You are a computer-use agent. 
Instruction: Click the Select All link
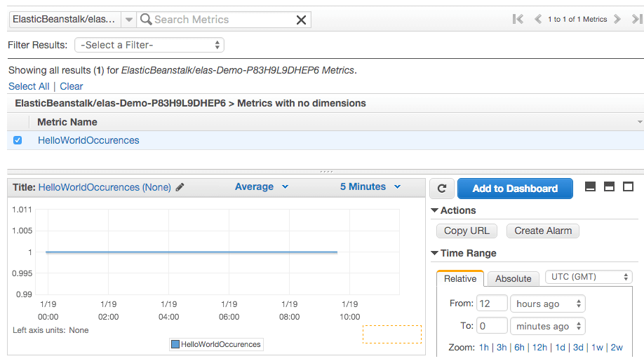click(x=29, y=86)
